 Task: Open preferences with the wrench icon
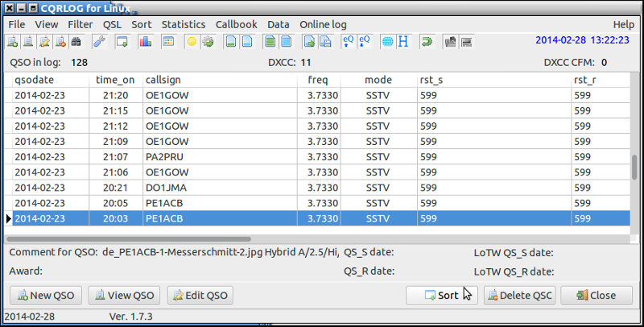(x=99, y=41)
